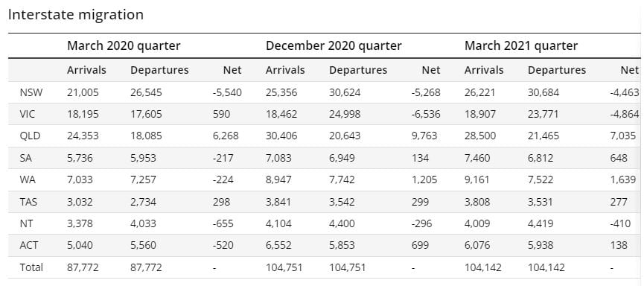Select the total 104,751 arrivals cell
This screenshot has width=644, height=286.
284,267
